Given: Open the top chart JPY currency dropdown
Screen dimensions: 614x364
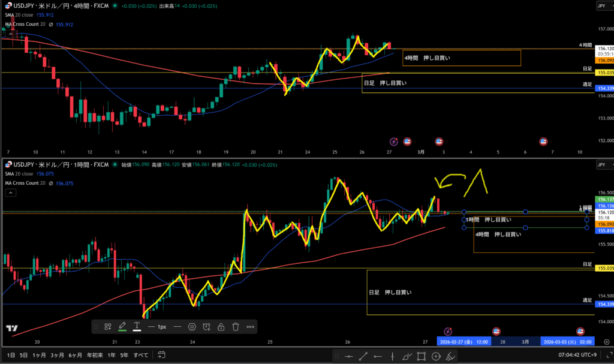Looking at the screenshot, I should click(603, 6).
